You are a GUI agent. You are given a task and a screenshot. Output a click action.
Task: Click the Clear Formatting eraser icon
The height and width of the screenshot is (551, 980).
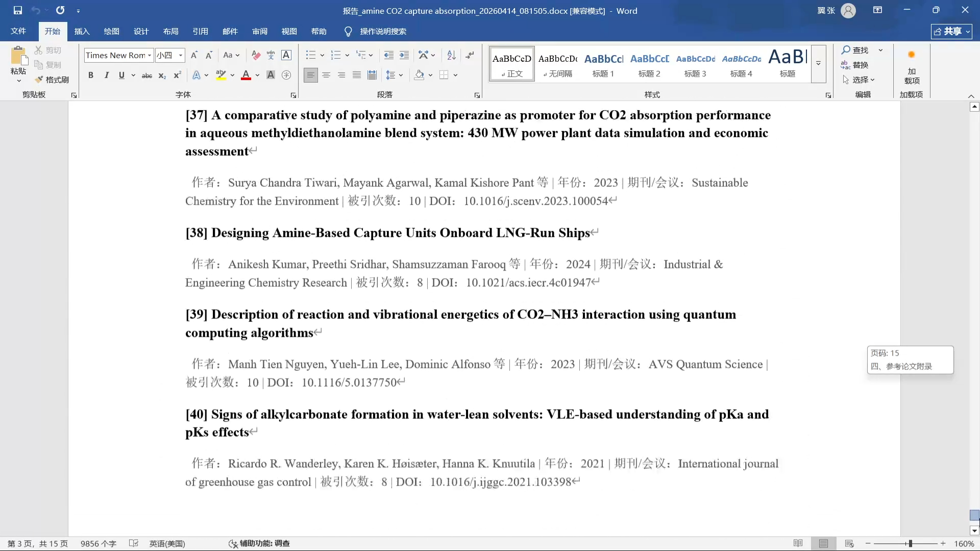pyautogui.click(x=256, y=55)
